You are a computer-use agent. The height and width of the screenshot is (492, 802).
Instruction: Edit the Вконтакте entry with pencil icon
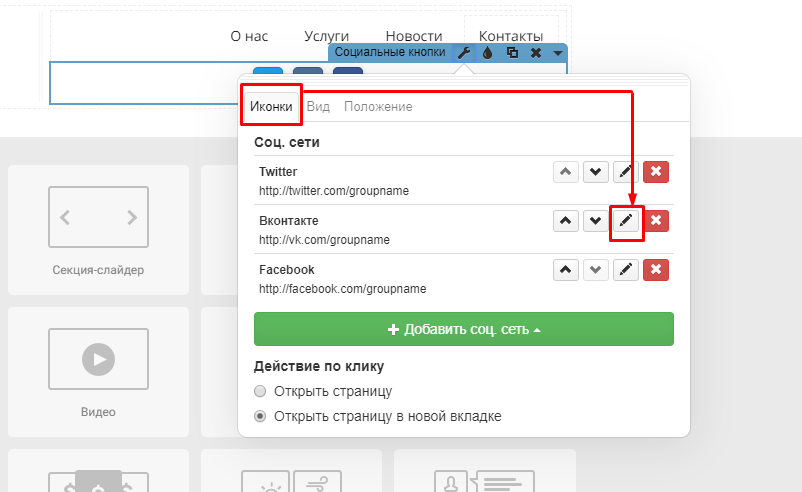coord(626,220)
